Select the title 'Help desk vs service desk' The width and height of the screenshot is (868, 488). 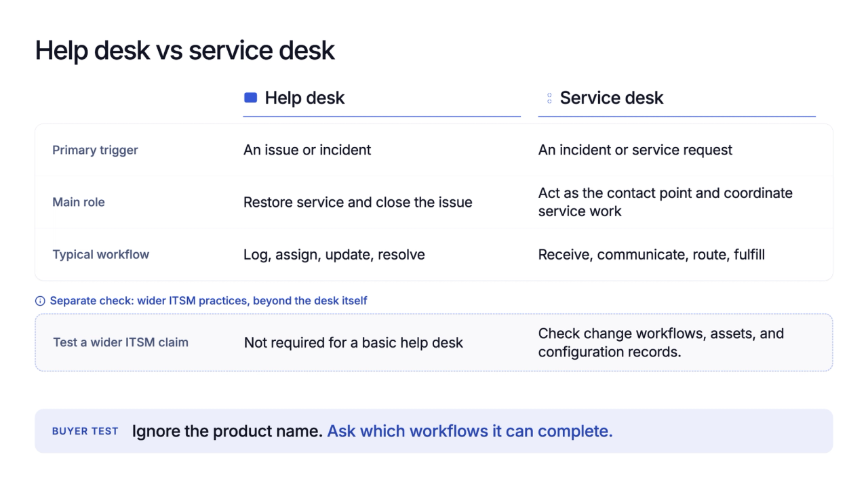(x=184, y=50)
